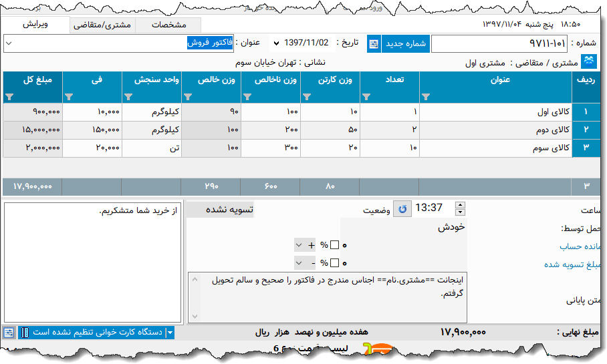This screenshot has height=364, width=607.
Task: Open card reader dropdown arrow in status bar
Action: pos(170,333)
